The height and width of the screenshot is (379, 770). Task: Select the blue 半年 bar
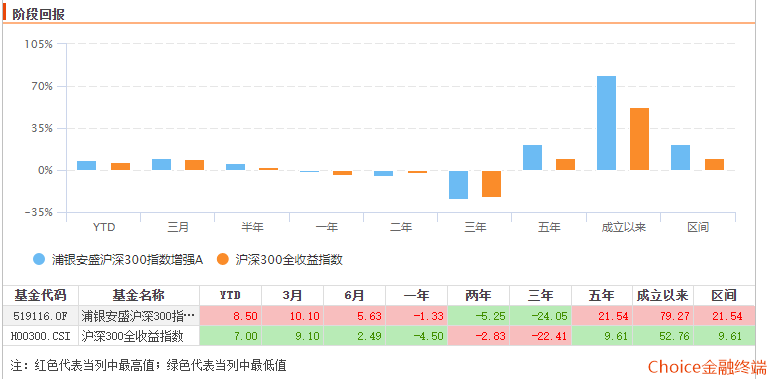click(x=235, y=167)
